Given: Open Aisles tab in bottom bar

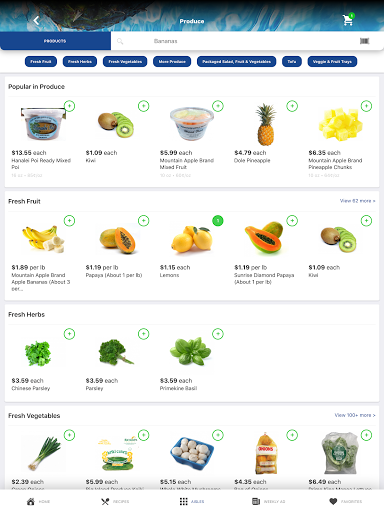Looking at the screenshot, I should pyautogui.click(x=192, y=501).
